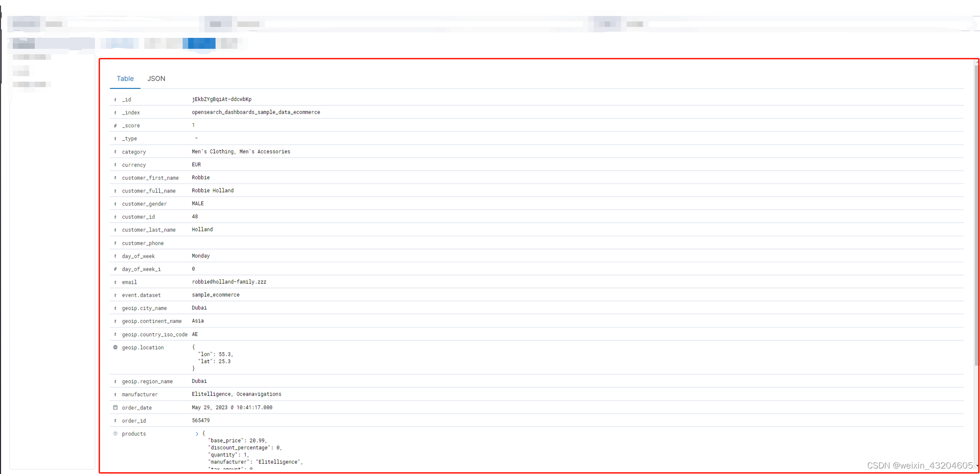The image size is (980, 474).
Task: Select the _id value jEkbZYgBqiAt-ddcwbKp
Action: [x=222, y=99]
